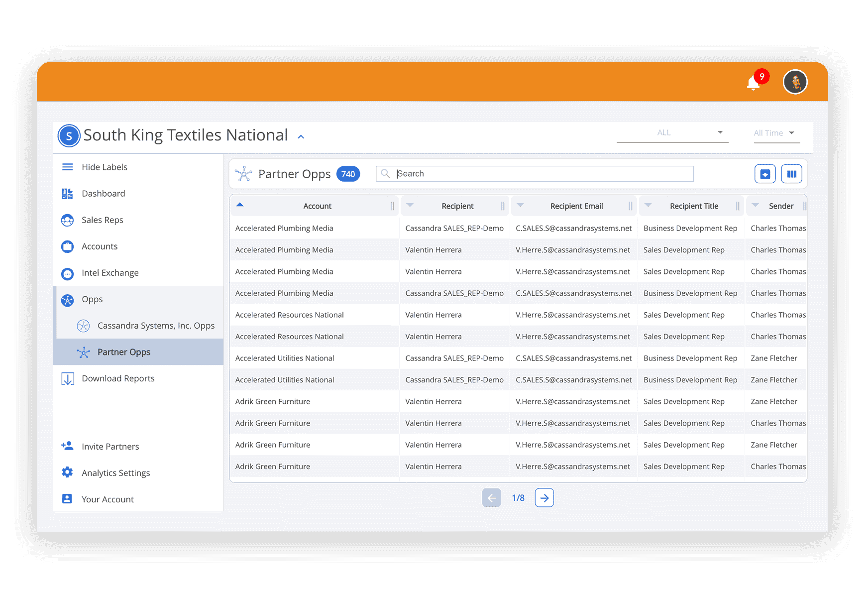Click the Analytics Settings gear icon
The image size is (868, 593).
tap(67, 473)
